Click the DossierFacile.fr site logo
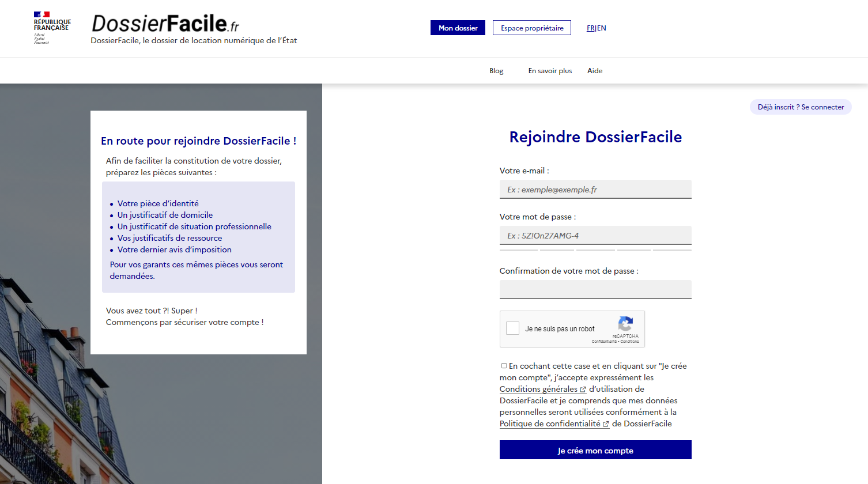 (x=165, y=24)
